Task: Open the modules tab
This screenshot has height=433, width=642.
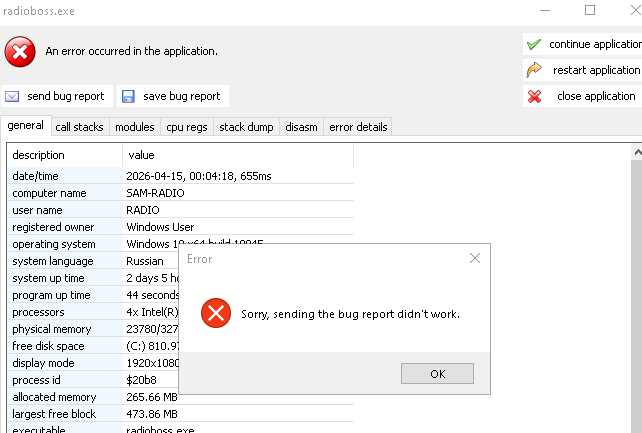Action: tap(134, 127)
